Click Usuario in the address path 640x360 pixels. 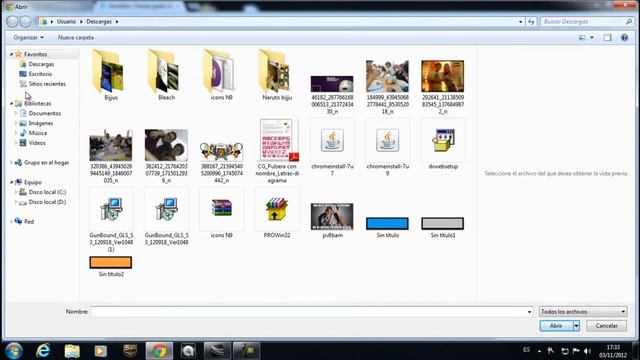coord(66,22)
